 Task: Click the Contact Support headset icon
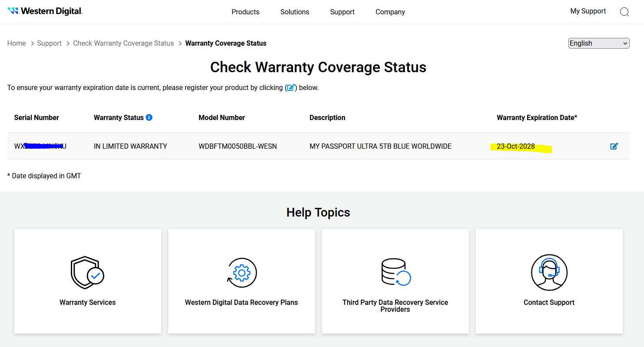click(x=549, y=273)
